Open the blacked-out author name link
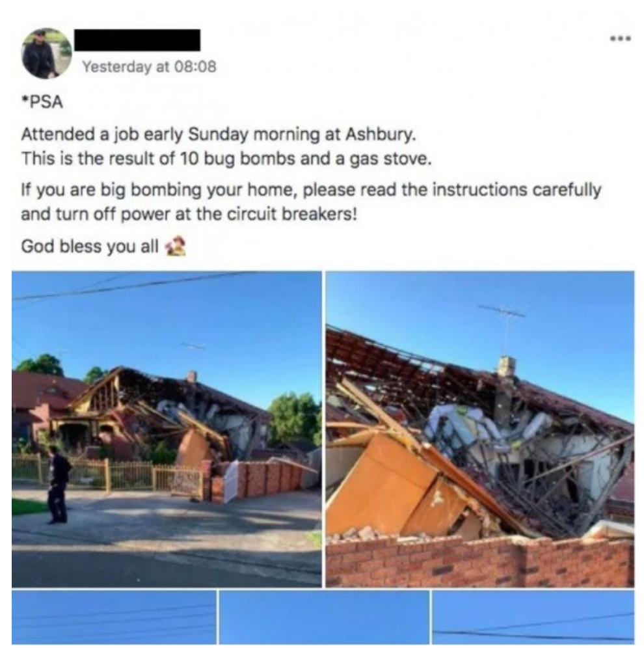The image size is (644, 648). (x=137, y=40)
